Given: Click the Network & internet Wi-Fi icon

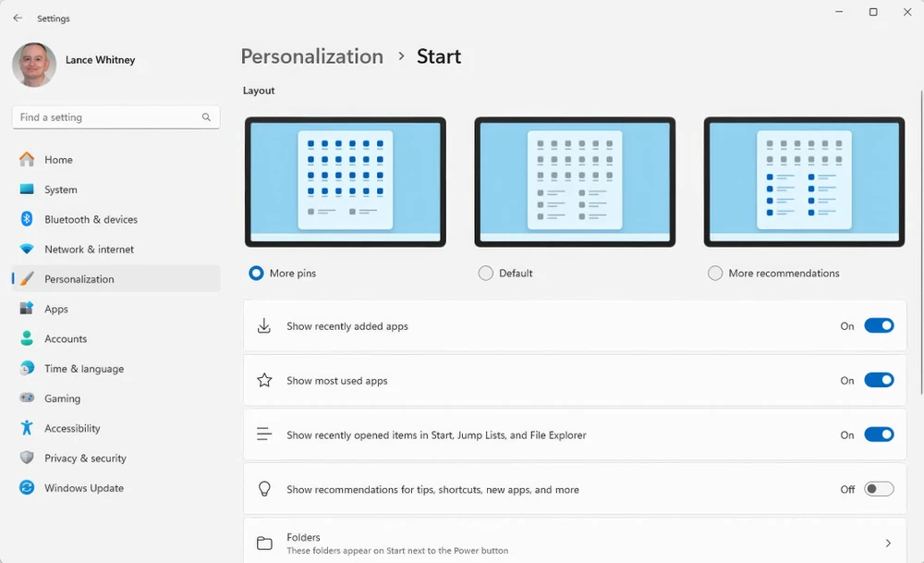Looking at the screenshot, I should (x=27, y=250).
